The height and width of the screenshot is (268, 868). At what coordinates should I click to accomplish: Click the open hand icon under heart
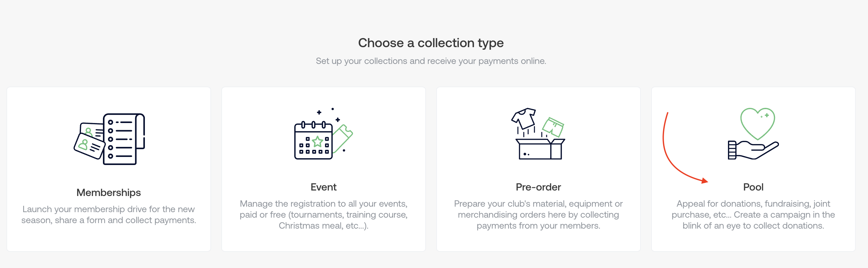point(753,150)
